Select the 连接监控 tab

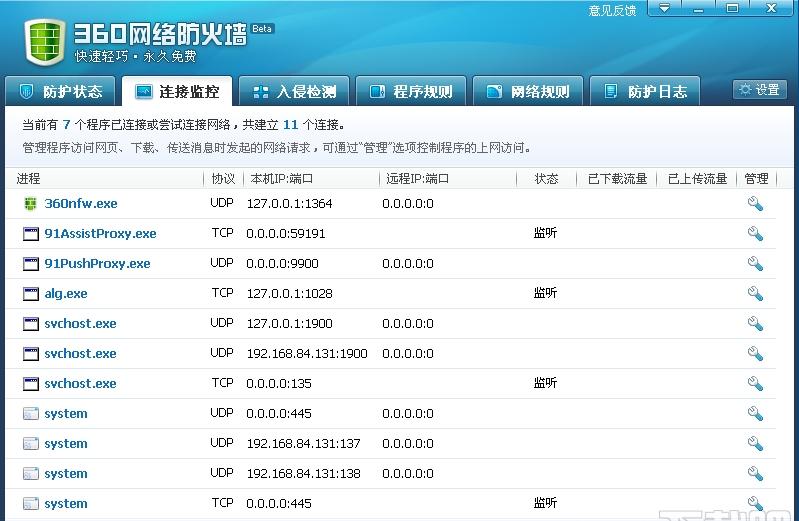click(x=177, y=91)
